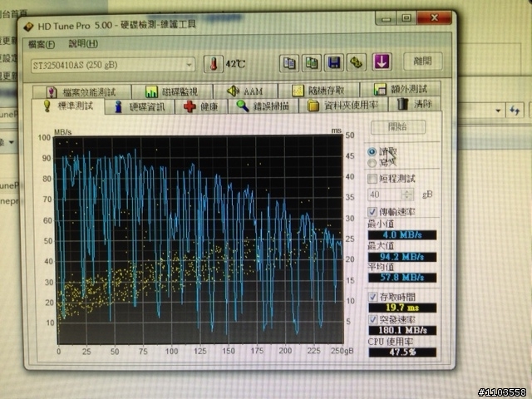Select the 寫入 write radio button

372,163
